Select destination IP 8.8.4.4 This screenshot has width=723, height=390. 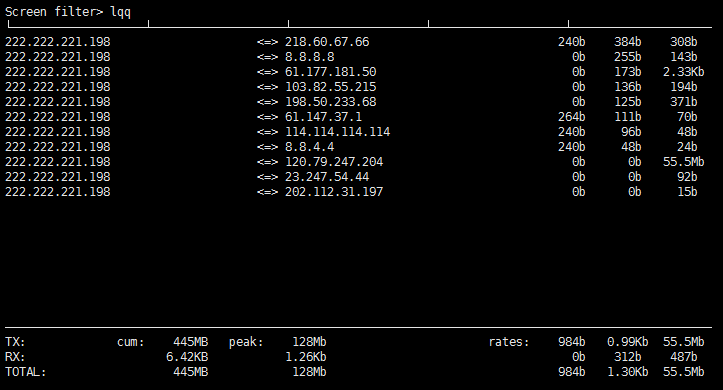coord(309,147)
